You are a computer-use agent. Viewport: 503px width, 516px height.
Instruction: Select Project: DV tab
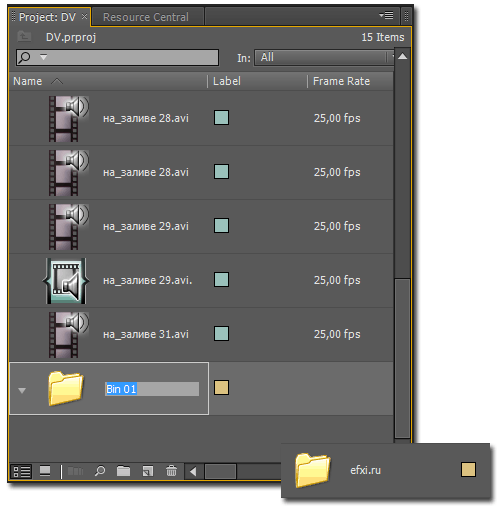pyautogui.click(x=47, y=17)
